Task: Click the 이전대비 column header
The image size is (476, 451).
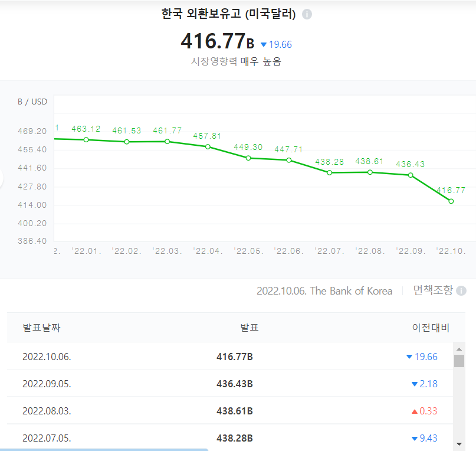Action: (x=431, y=328)
